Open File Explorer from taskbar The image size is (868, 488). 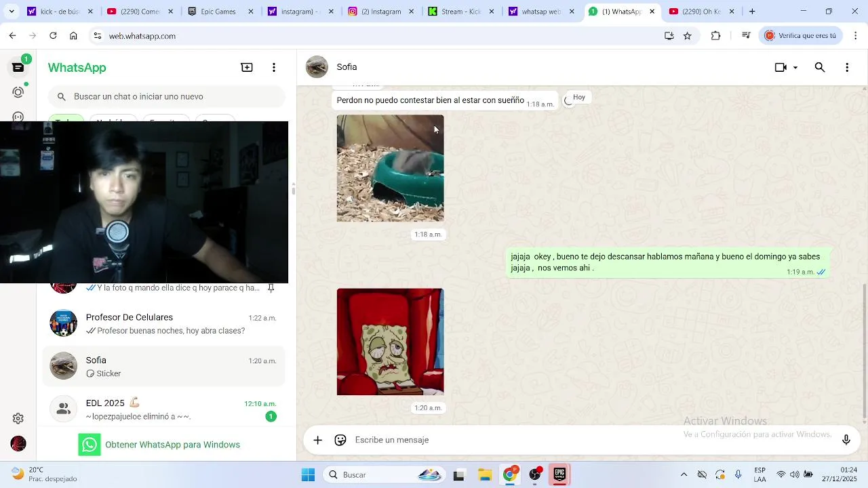[484, 475]
